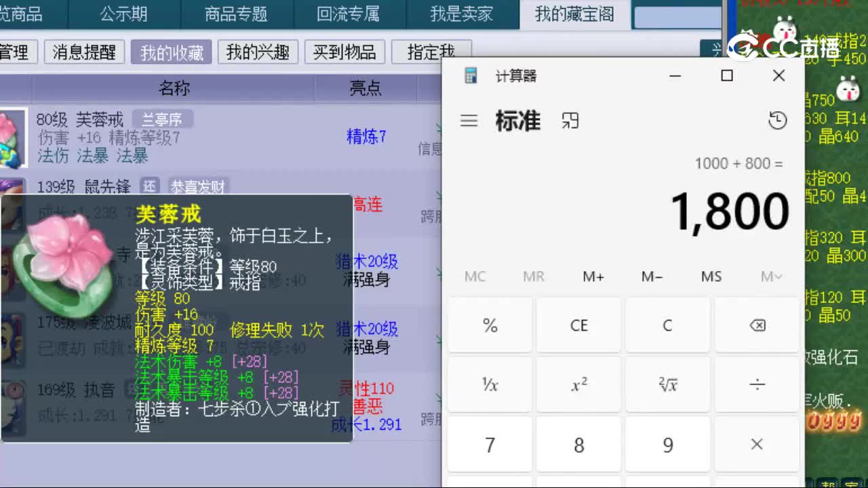Switch to the 回流专属 tab
The height and width of the screenshot is (488, 868).
[349, 14]
